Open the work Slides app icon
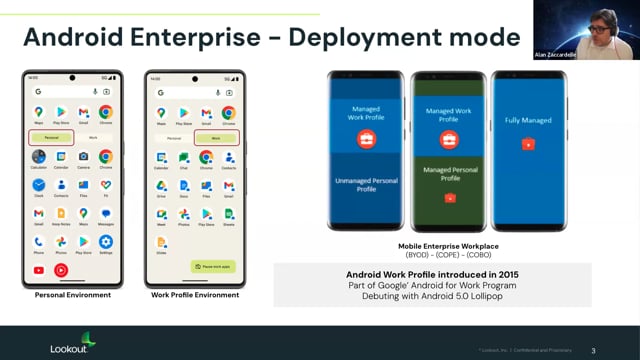This screenshot has height=360, width=640. click(x=161, y=242)
